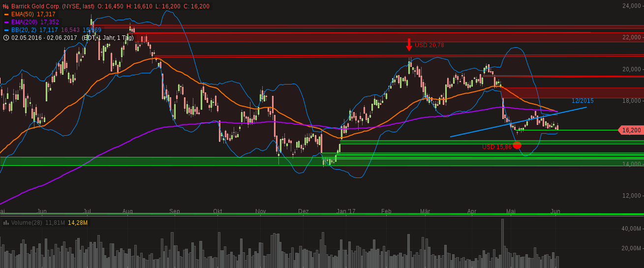This screenshot has height=268, width=644.
Task: Click the 18,000 price axis label
Action: tap(632, 101)
